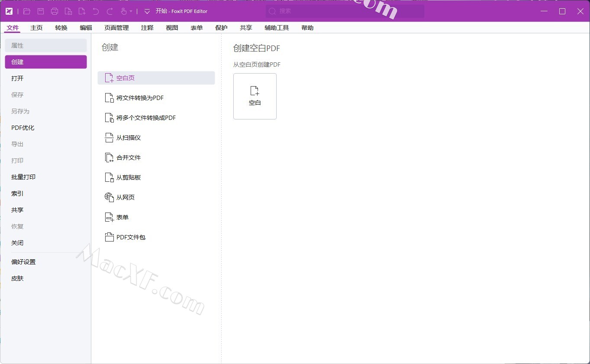This screenshot has width=590, height=364.
Task: Select 批量打印 in the file sidebar
Action: [x=46, y=177]
